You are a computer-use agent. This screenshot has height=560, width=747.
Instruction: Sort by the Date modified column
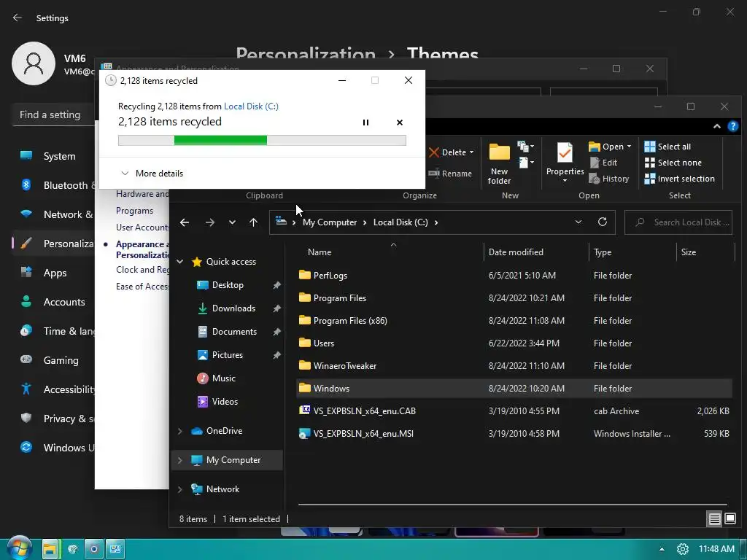[x=516, y=252]
